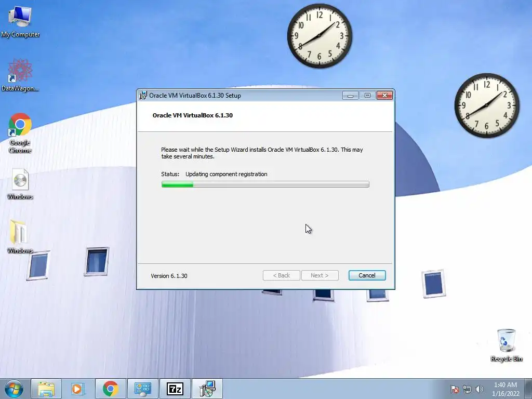Select the upper clock gadget on desktop

click(x=320, y=36)
